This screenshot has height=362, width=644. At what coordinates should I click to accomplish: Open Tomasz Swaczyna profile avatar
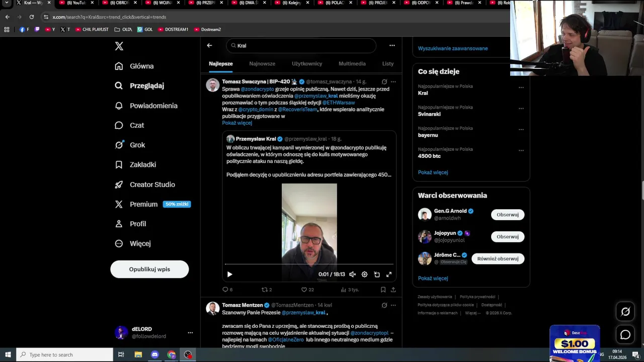[x=212, y=85]
